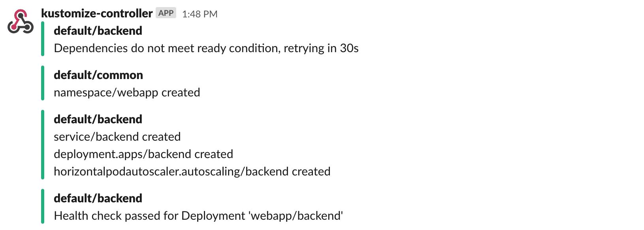Click default/backend title above the Health check message
The height and width of the screenshot is (230, 644).
click(x=98, y=198)
